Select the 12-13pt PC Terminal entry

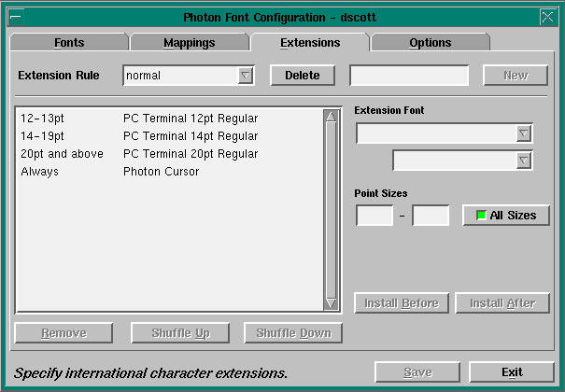[x=140, y=119]
